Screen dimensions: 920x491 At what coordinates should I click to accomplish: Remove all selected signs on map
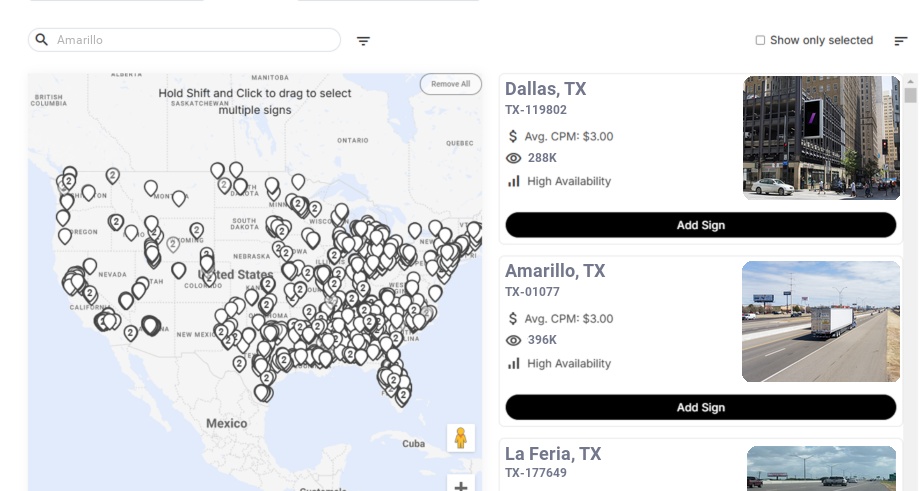450,84
